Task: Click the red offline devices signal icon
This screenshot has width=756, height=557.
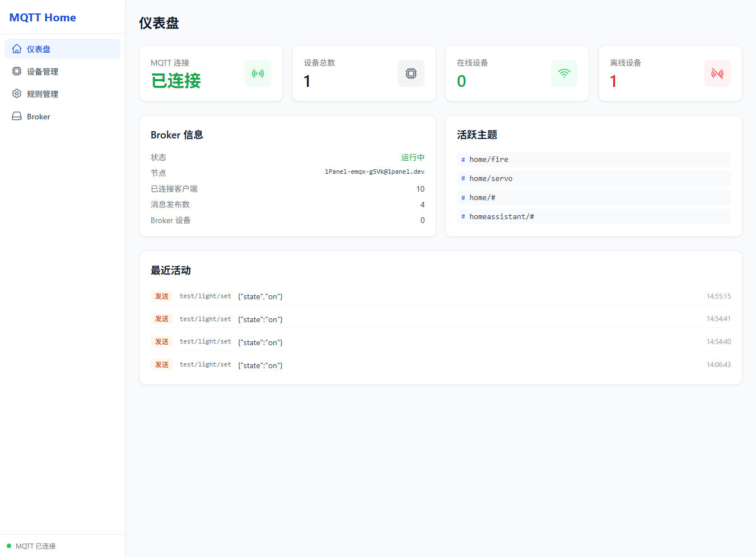Action: [717, 73]
